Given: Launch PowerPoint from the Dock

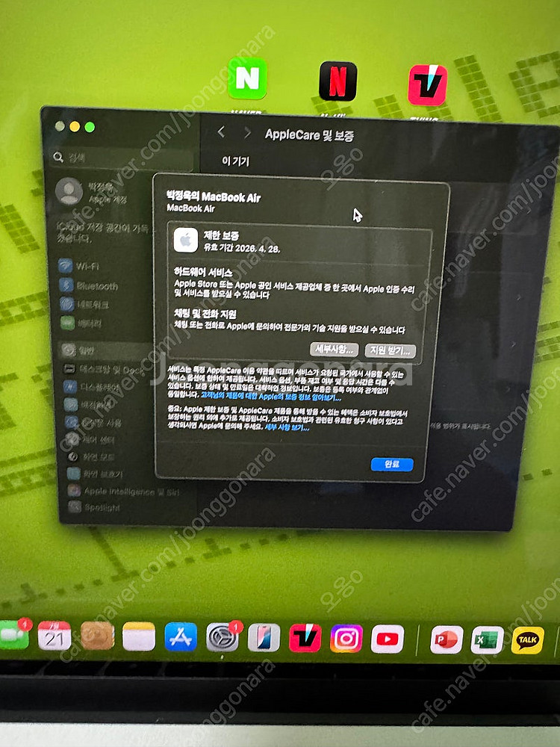Looking at the screenshot, I should tap(447, 639).
